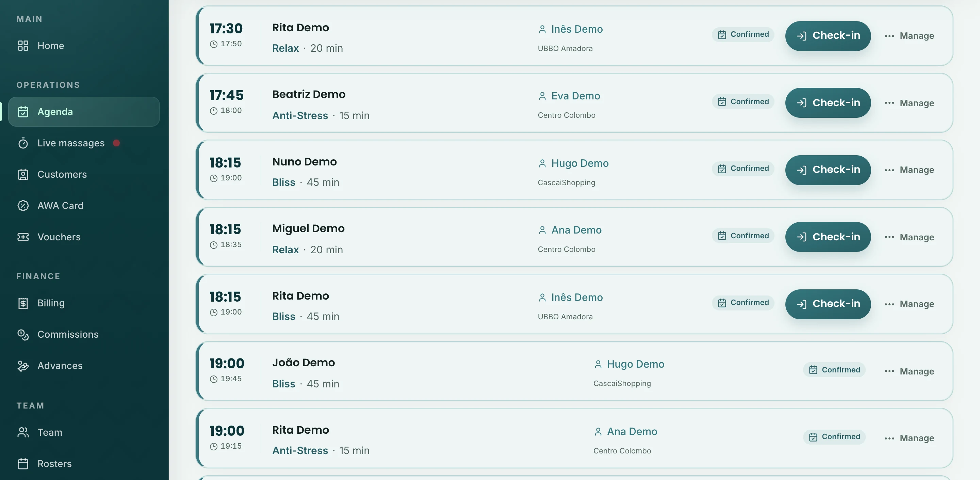Click the Commissions coins icon

pyautogui.click(x=23, y=334)
